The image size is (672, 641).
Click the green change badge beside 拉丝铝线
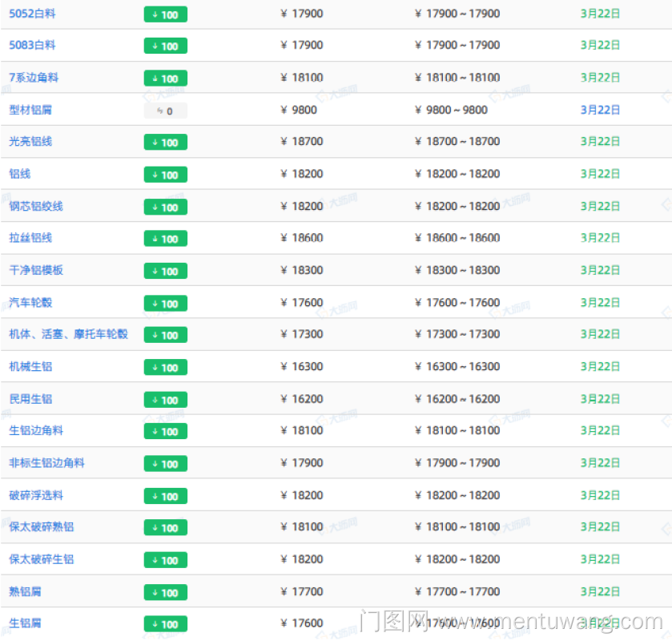click(x=165, y=239)
